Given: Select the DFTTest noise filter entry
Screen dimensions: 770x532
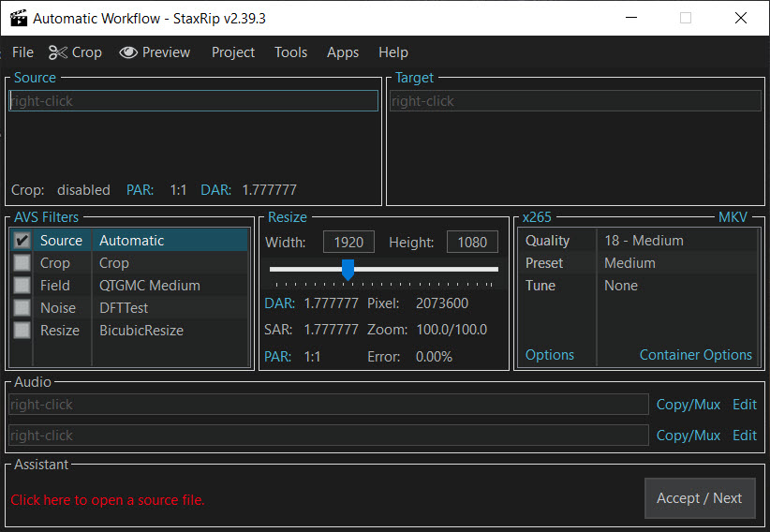Looking at the screenshot, I should click(124, 308).
